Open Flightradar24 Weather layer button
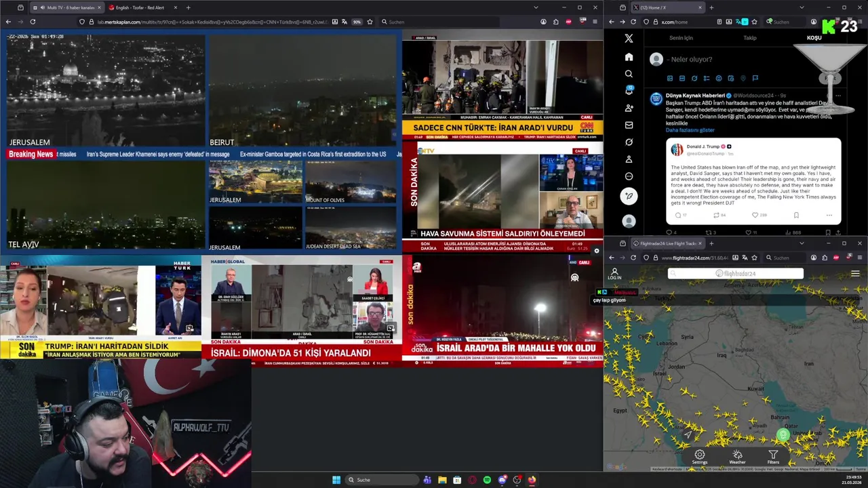Screen dimensions: 868x488 pos(737,457)
